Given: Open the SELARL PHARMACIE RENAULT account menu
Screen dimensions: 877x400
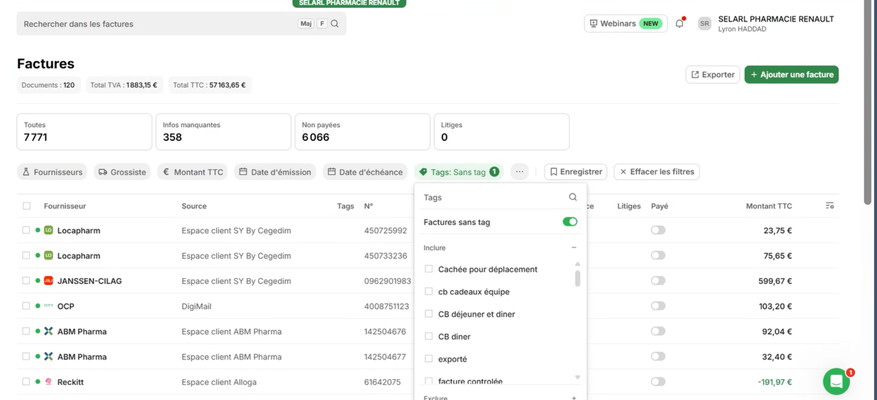Looking at the screenshot, I should [776, 23].
